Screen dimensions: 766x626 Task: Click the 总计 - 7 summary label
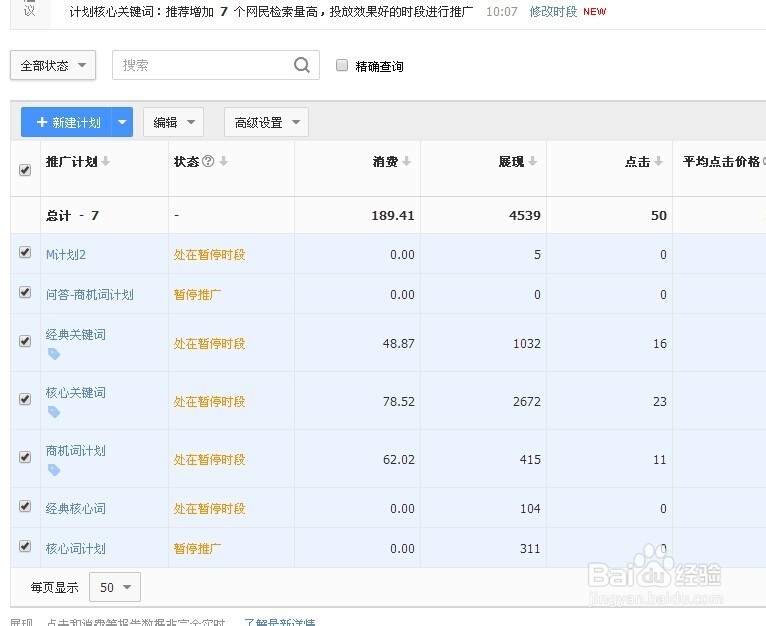pos(72,216)
